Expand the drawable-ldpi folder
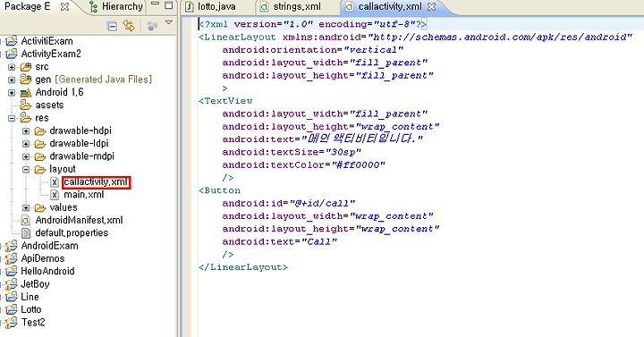Screen dimensions: 644x337 (26, 144)
